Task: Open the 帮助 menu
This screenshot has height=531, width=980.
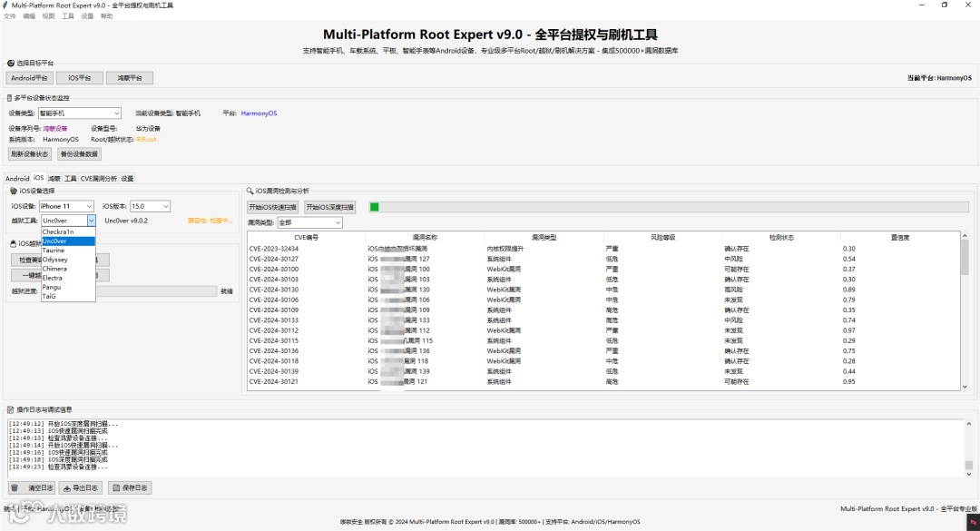Action: [106, 16]
